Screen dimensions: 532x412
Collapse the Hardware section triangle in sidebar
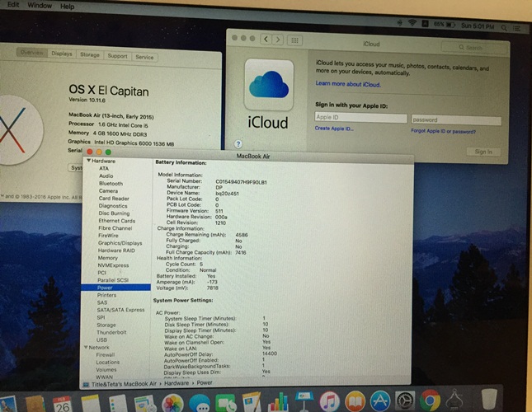pyautogui.click(x=89, y=161)
